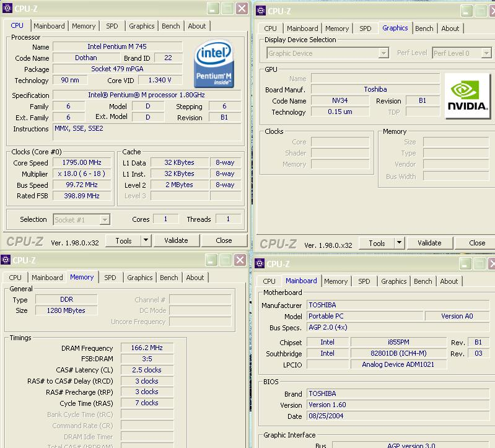Click the LPCIO value Analog Device ADM1021
The height and width of the screenshot is (448, 495).
click(x=398, y=364)
